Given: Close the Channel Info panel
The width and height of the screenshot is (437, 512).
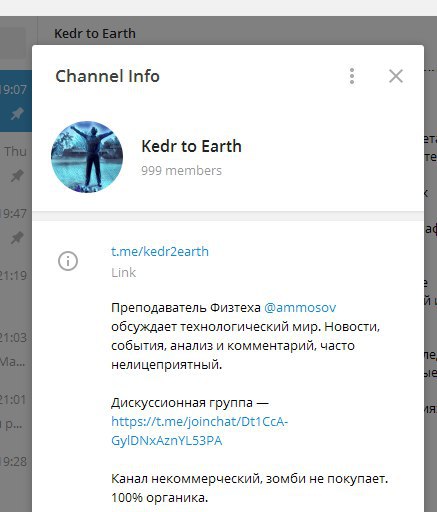Looking at the screenshot, I should (396, 76).
